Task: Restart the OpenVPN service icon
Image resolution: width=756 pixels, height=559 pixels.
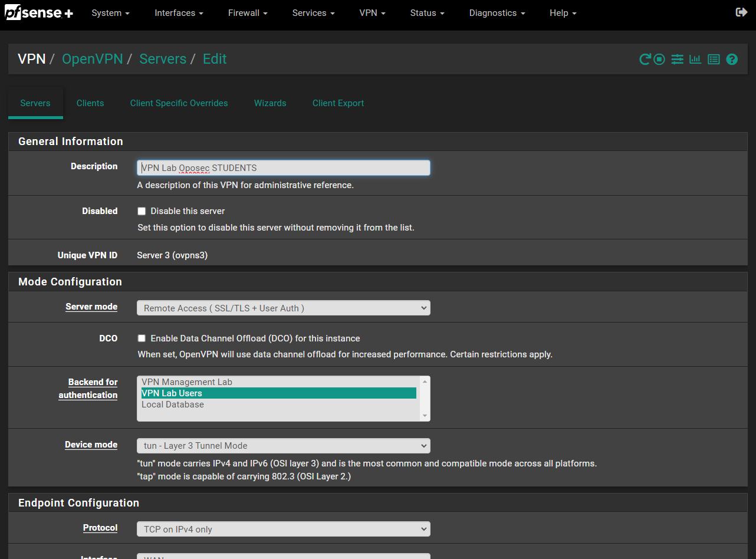Action: (645, 59)
